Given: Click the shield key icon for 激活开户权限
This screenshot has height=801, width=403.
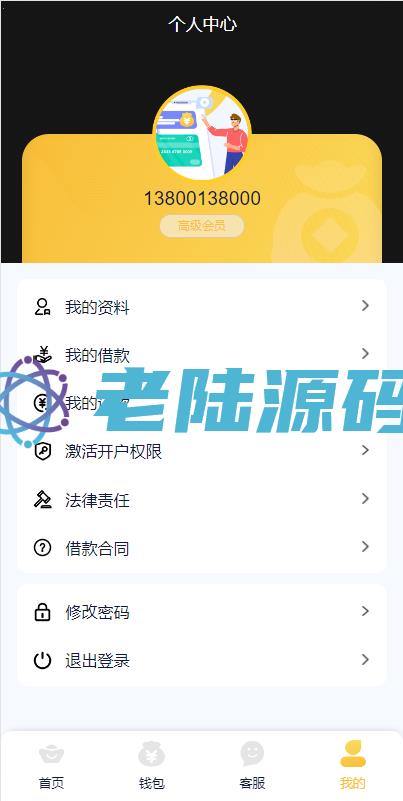Looking at the screenshot, I should click(x=42, y=451).
